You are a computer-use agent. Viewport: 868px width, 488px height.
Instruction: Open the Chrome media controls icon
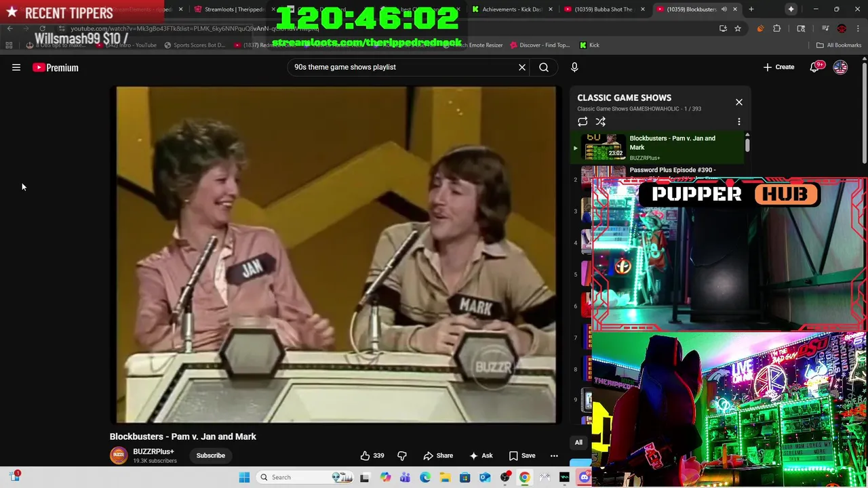(825, 28)
